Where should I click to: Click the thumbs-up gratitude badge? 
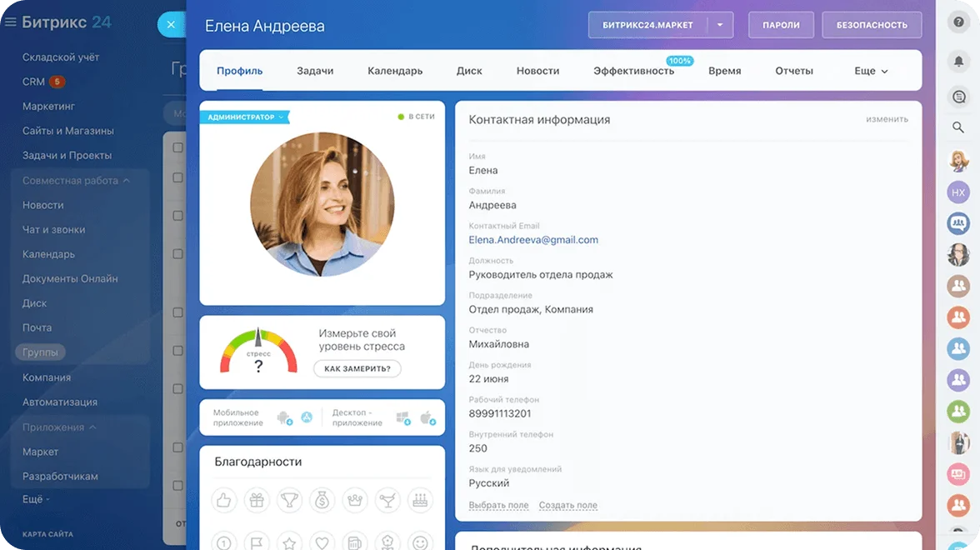point(223,500)
